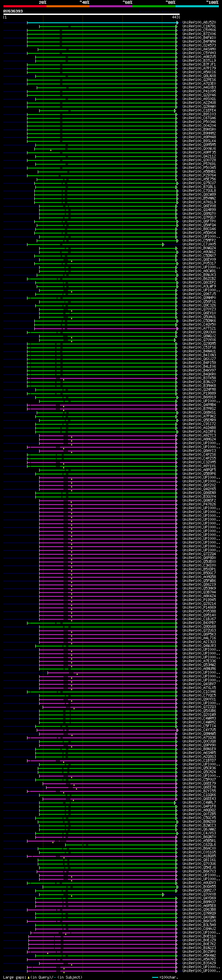The image size is (222, 980).
Task: Click label UniRef100_Q1HR99
Action: click(199, 210)
